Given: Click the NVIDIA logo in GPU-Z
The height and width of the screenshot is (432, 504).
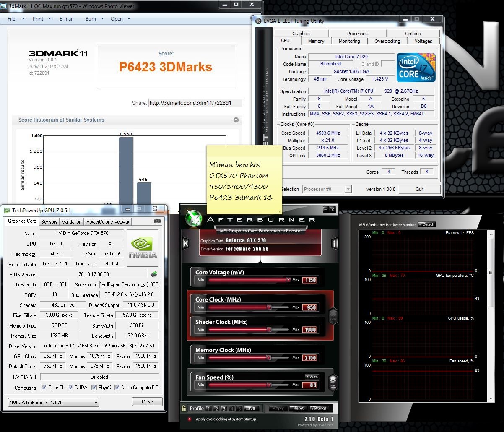Looking at the screenshot, I should [x=143, y=248].
